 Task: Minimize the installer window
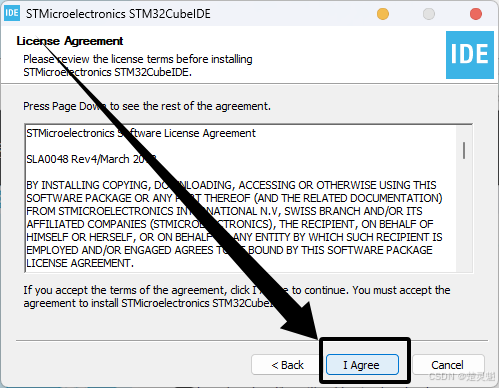click(383, 14)
